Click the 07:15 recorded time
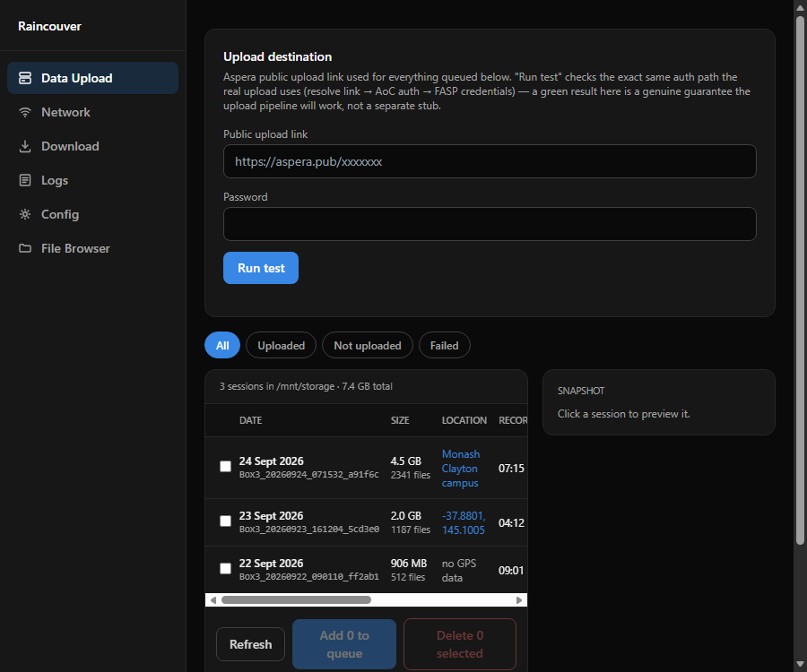 click(x=511, y=469)
